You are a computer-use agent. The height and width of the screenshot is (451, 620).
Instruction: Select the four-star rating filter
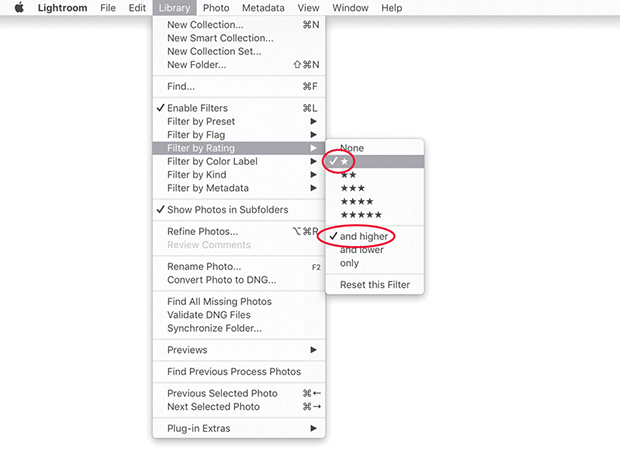(x=356, y=202)
